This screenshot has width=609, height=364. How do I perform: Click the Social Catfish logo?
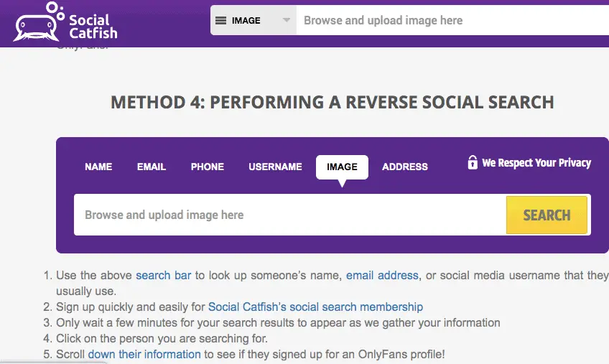(x=65, y=22)
